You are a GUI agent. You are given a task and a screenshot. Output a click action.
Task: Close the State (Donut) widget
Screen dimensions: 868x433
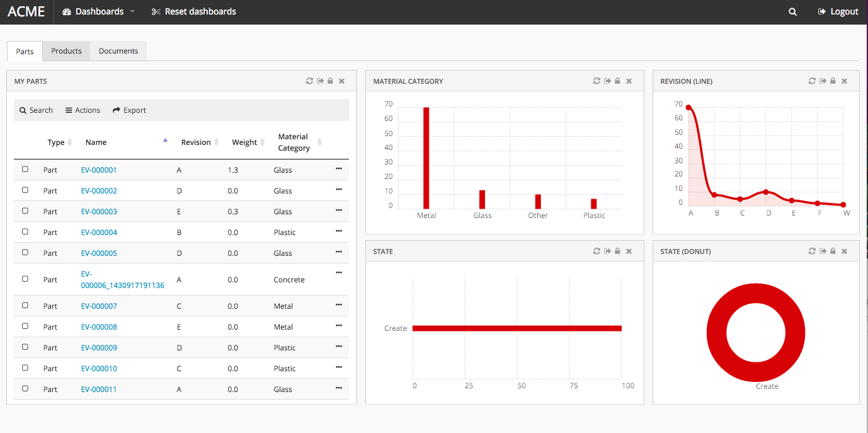pos(844,251)
